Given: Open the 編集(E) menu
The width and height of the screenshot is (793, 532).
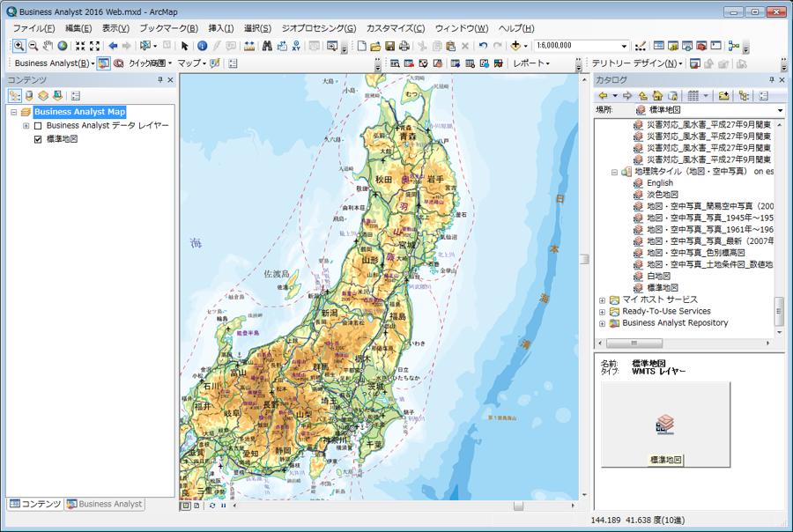Looking at the screenshot, I should click(x=78, y=28).
